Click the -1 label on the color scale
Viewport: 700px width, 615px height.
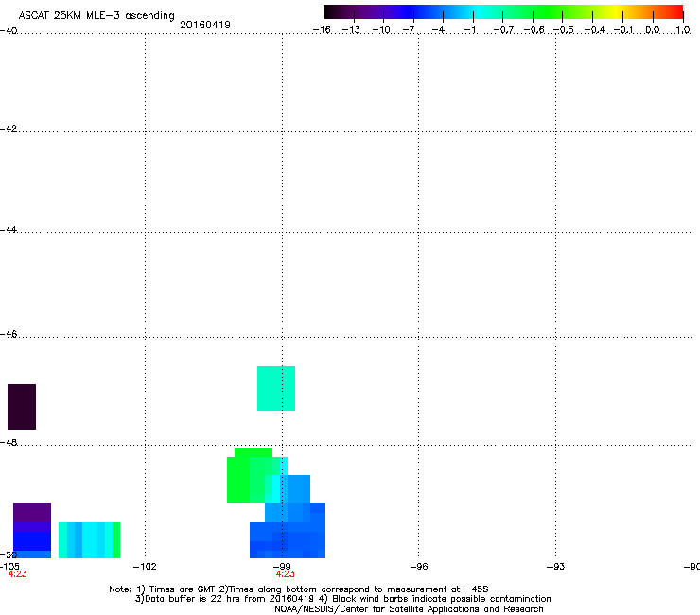(469, 30)
